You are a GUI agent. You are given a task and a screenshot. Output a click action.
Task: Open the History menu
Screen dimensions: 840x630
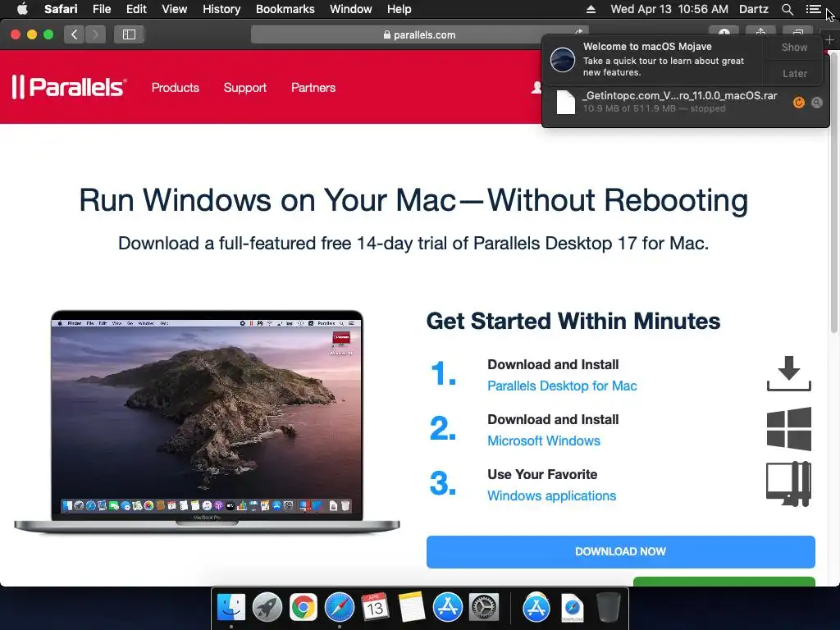(x=221, y=9)
